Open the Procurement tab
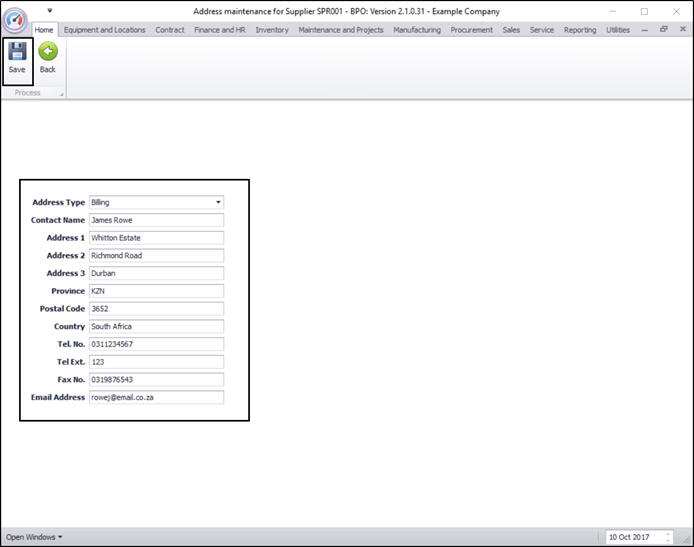694x547 pixels. pyautogui.click(x=471, y=30)
